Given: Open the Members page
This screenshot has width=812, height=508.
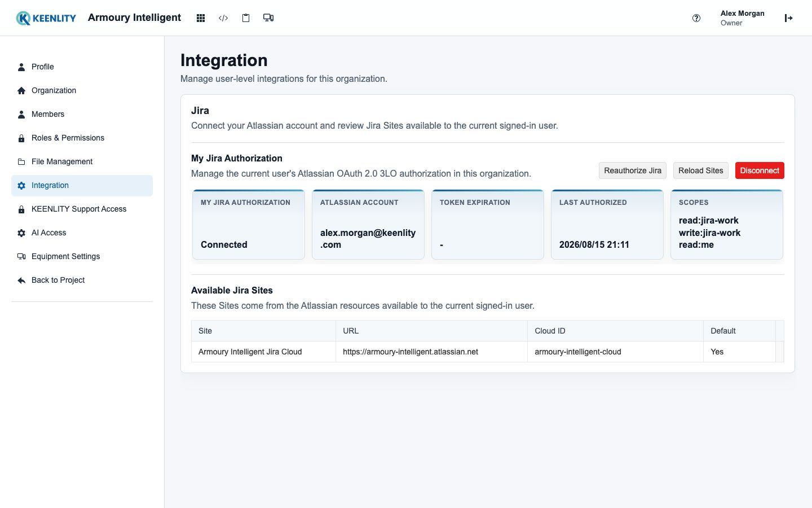Looking at the screenshot, I should [82, 114].
